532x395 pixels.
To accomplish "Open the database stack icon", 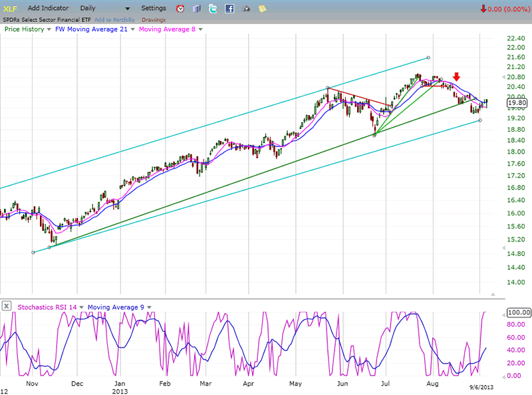I will (196, 9).
